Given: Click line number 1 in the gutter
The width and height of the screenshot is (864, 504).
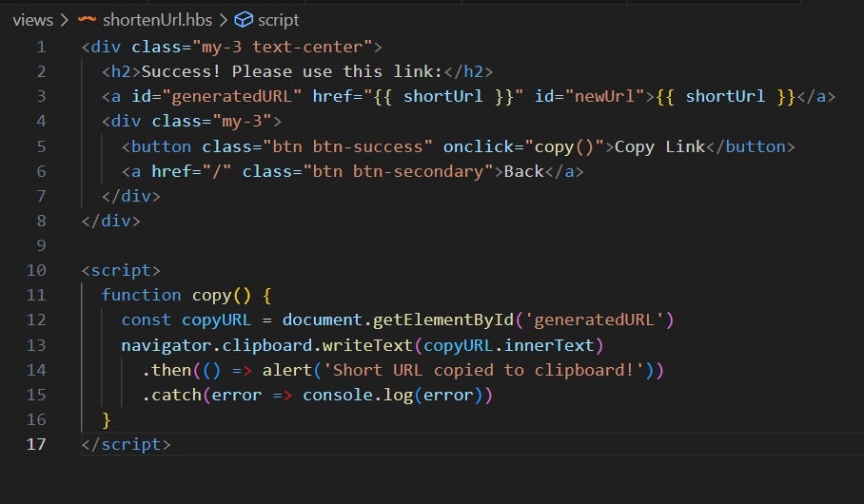Looking at the screenshot, I should click(x=41, y=48).
